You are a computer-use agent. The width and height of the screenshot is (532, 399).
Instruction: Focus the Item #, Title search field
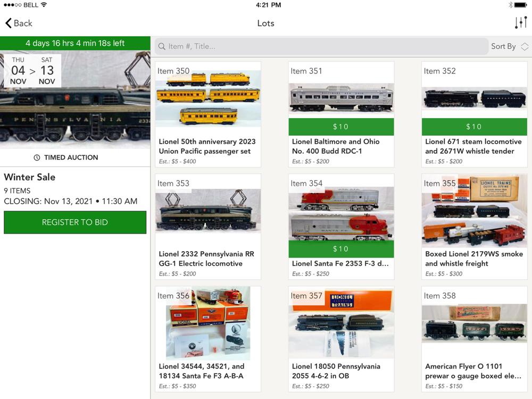click(321, 46)
